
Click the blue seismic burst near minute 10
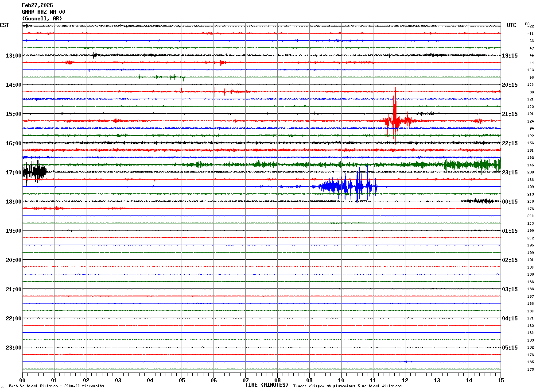coord(347,186)
